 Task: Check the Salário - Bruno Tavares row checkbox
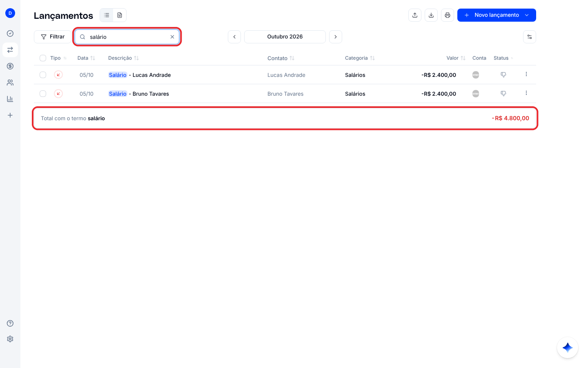point(43,94)
